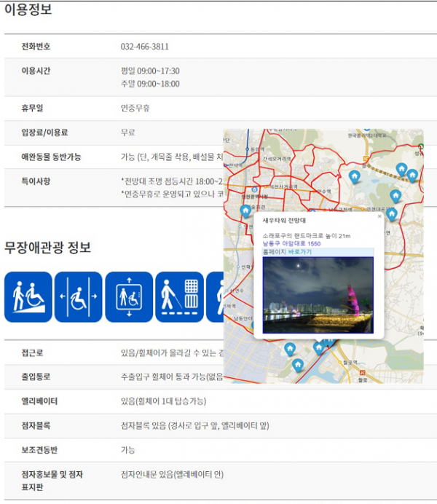Click the 보조견동반 row label

[42, 450]
